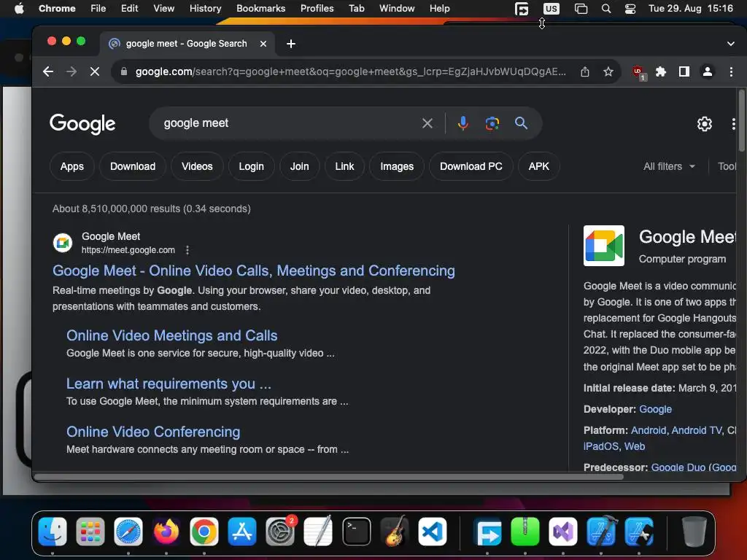This screenshot has width=747, height=560.
Task: Open Chrome's three-dot menu
Action: point(731,72)
